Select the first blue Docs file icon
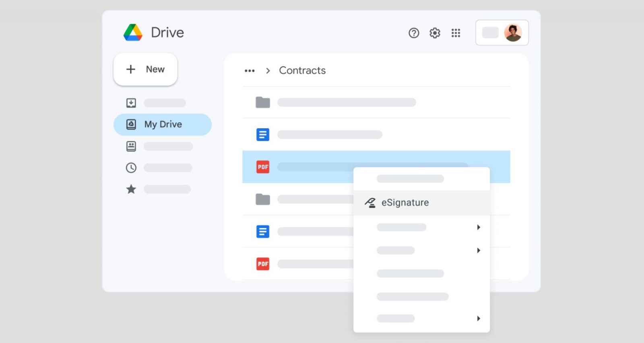 tap(263, 134)
